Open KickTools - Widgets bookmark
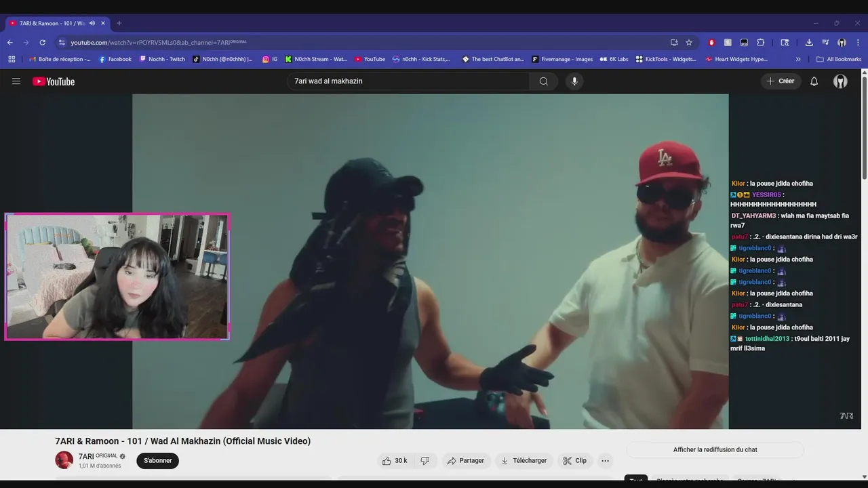The width and height of the screenshot is (868, 488). [x=666, y=59]
